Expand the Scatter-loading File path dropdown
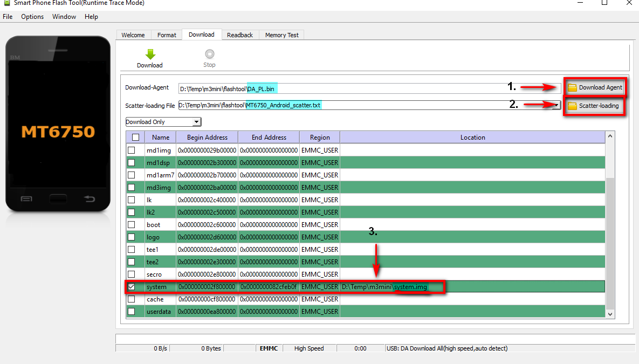The width and height of the screenshot is (639, 364). point(556,106)
